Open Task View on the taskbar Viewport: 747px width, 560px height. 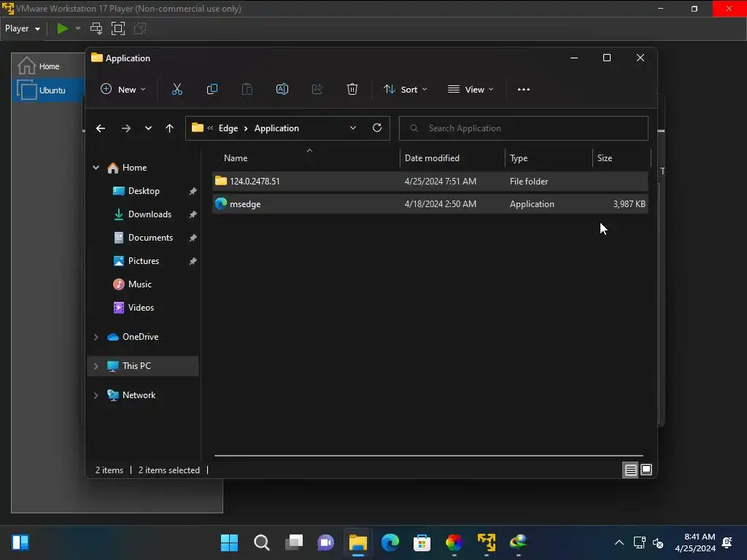point(294,542)
